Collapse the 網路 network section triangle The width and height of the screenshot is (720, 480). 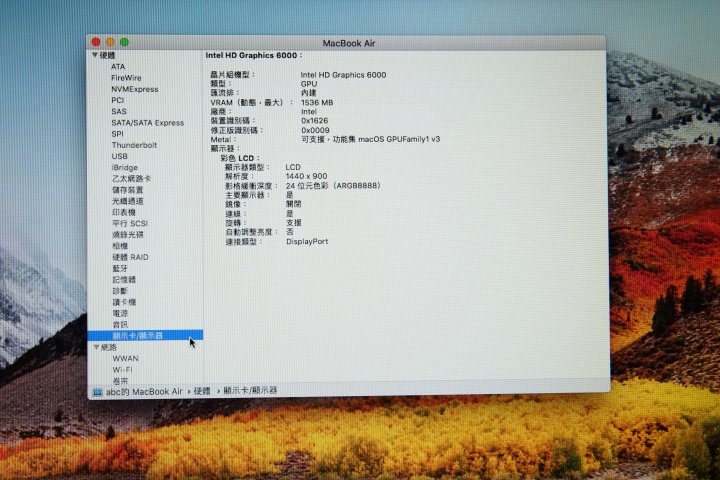point(96,347)
